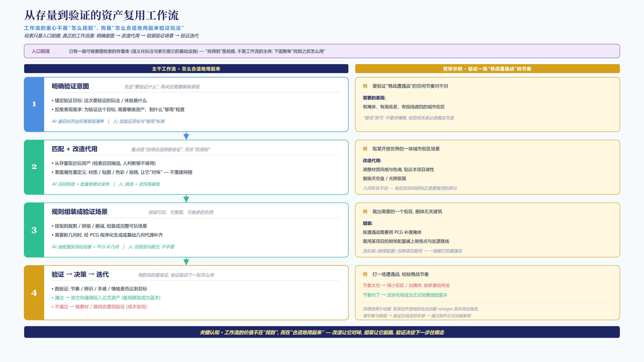Click the green step number 3 block
Viewport: 644px width, 362px height.
34,230
